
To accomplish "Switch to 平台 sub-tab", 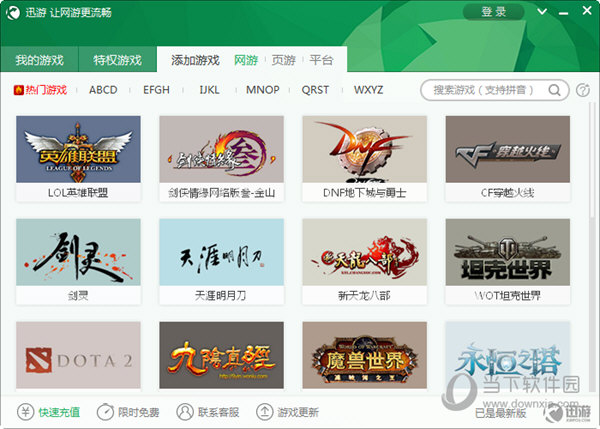I will (321, 60).
